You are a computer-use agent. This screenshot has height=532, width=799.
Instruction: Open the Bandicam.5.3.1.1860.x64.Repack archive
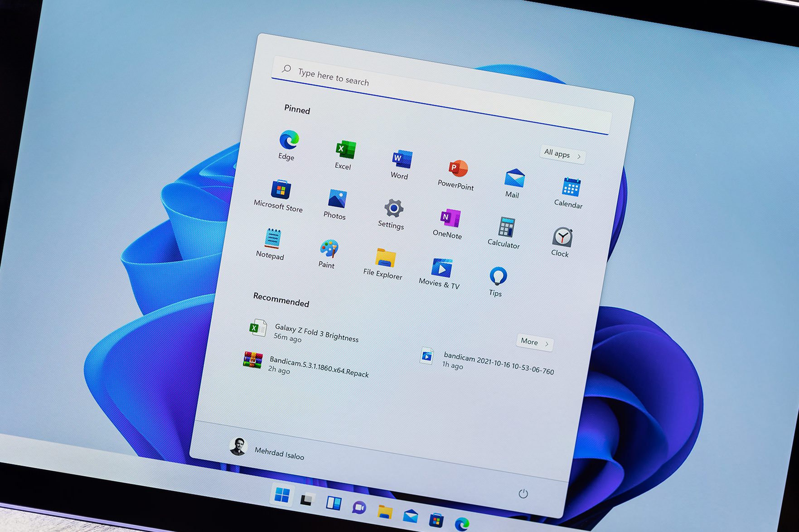pyautogui.click(x=306, y=365)
